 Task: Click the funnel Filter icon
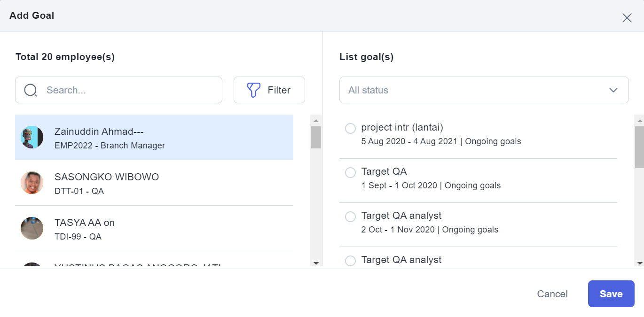[x=254, y=90]
